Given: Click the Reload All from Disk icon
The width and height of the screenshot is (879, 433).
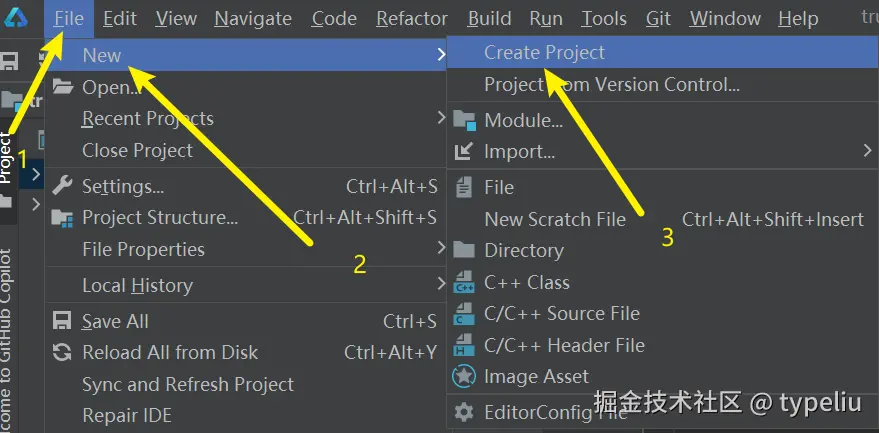Looking at the screenshot, I should (63, 353).
